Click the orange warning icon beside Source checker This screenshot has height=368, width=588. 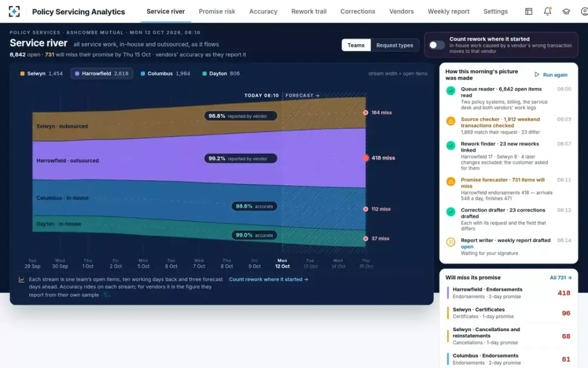pos(450,121)
